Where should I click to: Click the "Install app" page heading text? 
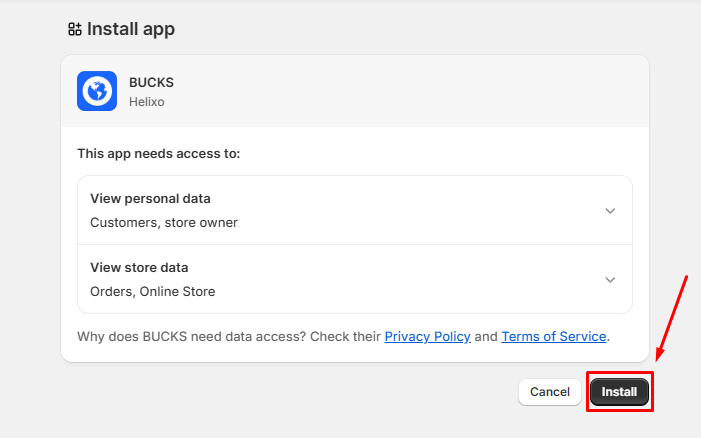pyautogui.click(x=131, y=29)
